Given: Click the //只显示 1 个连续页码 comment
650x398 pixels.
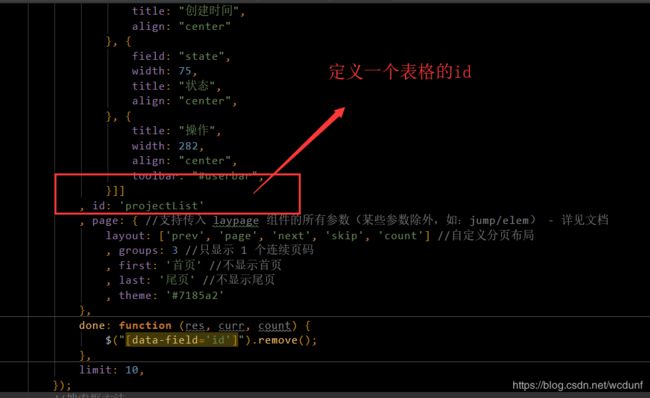Looking at the screenshot, I should 250,250.
